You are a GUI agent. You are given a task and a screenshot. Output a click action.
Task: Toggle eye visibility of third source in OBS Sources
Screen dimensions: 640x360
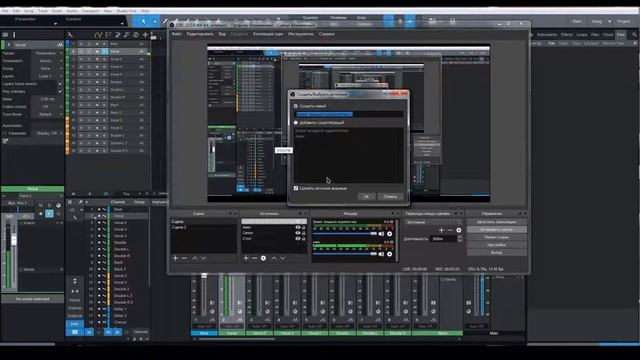[298, 233]
